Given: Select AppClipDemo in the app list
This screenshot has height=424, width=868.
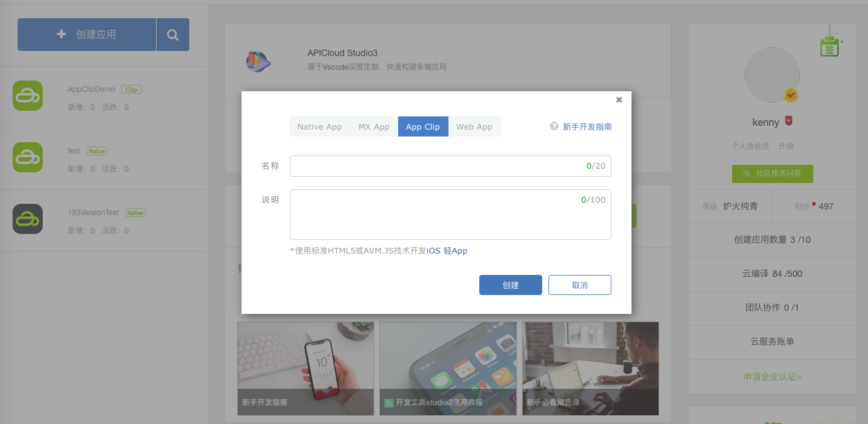Looking at the screenshot, I should pyautogui.click(x=104, y=98).
